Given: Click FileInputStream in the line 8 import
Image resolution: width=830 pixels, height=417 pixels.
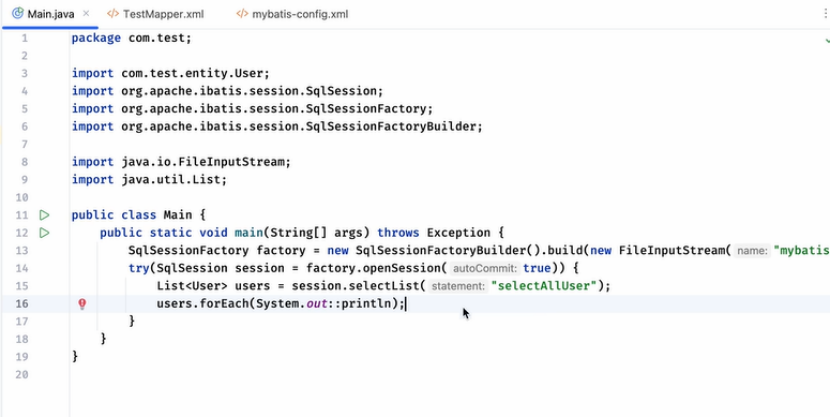Looking at the screenshot, I should [x=231, y=161].
